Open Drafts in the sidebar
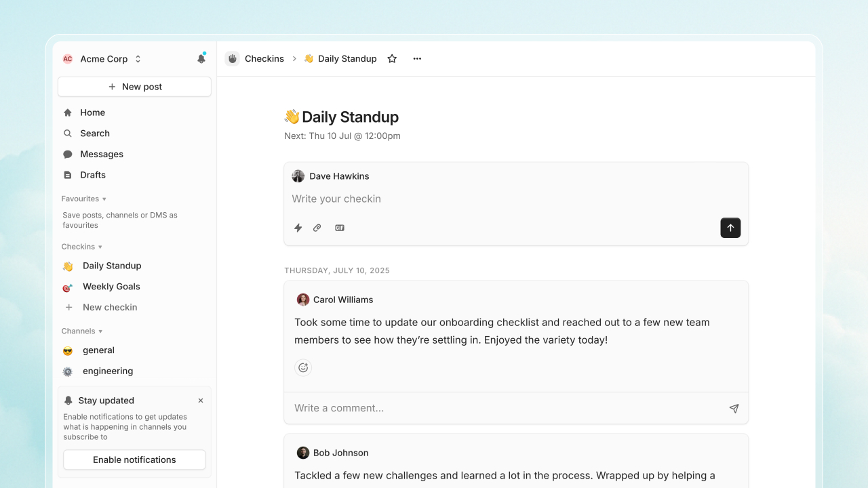868x488 pixels. 93,175
